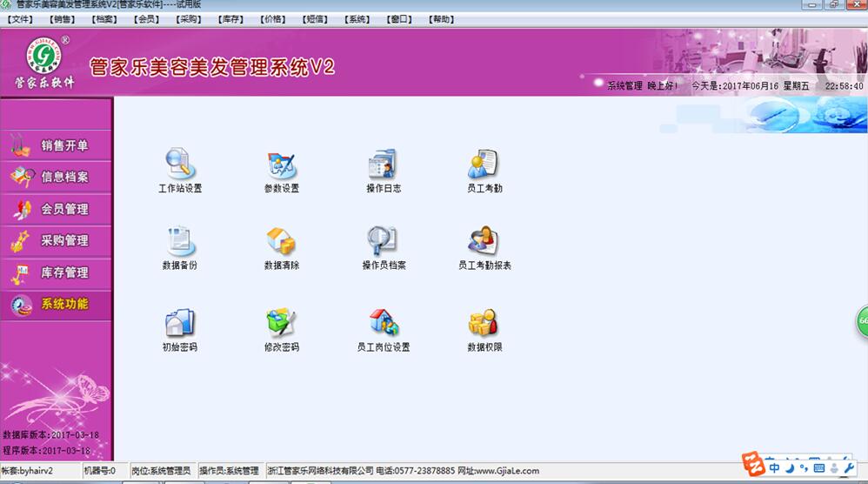
Task: Open the 文件 menu in menu bar
Action: [20, 19]
